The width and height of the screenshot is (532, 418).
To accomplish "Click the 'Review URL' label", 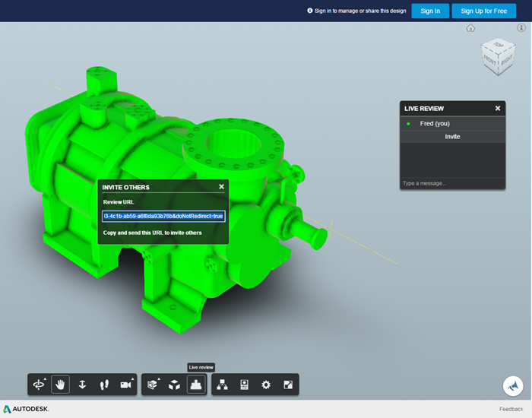I will [119, 202].
